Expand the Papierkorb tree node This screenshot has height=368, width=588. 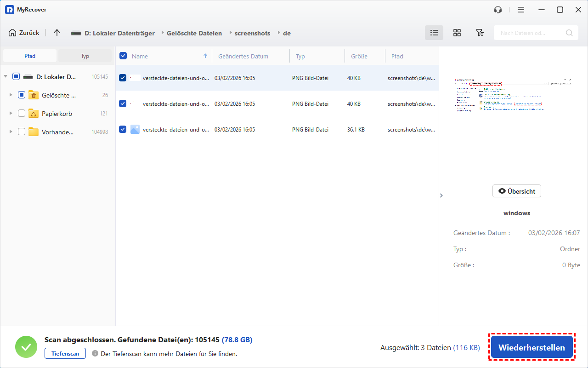(x=11, y=114)
